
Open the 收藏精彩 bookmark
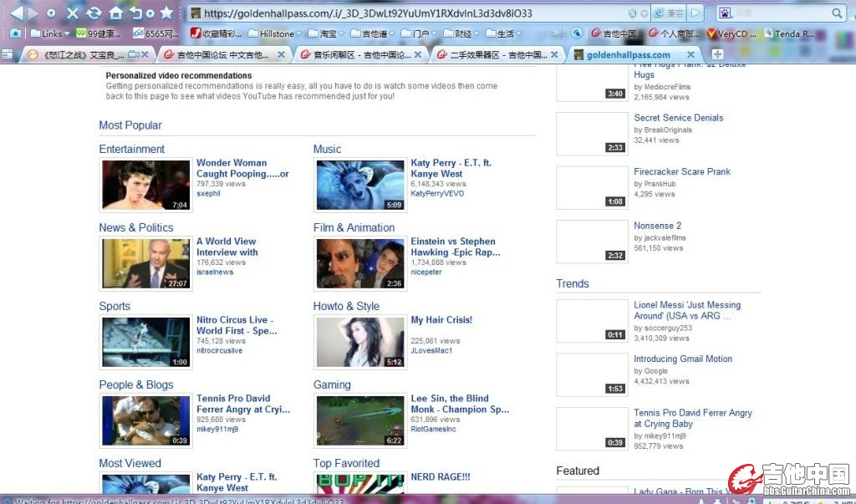[217, 34]
